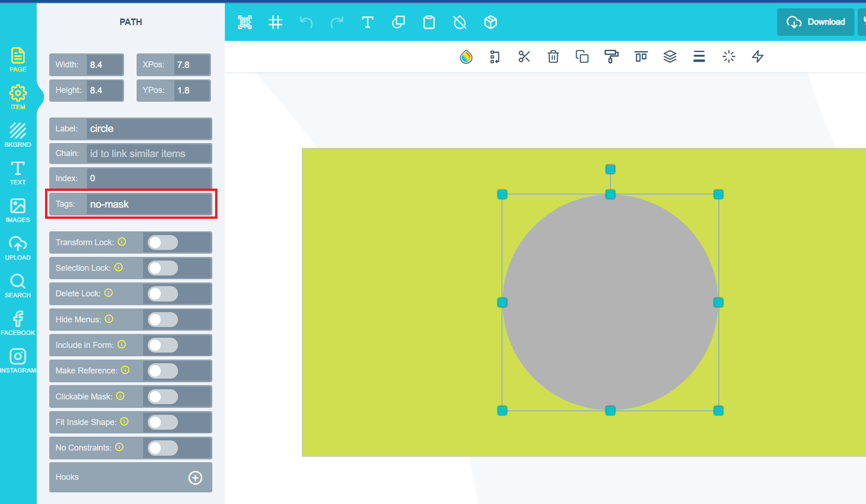This screenshot has width=866, height=504.
Task: Click the Download button
Action: (x=815, y=22)
